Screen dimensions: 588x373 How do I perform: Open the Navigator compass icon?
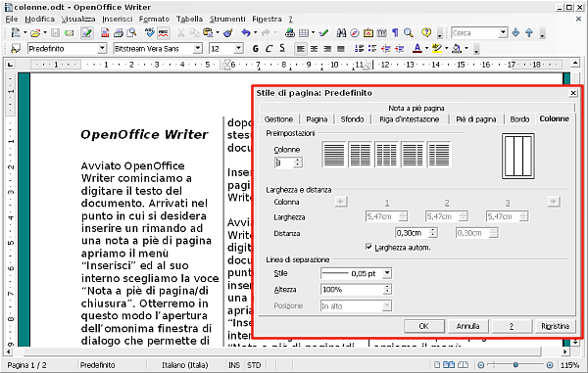(x=355, y=33)
